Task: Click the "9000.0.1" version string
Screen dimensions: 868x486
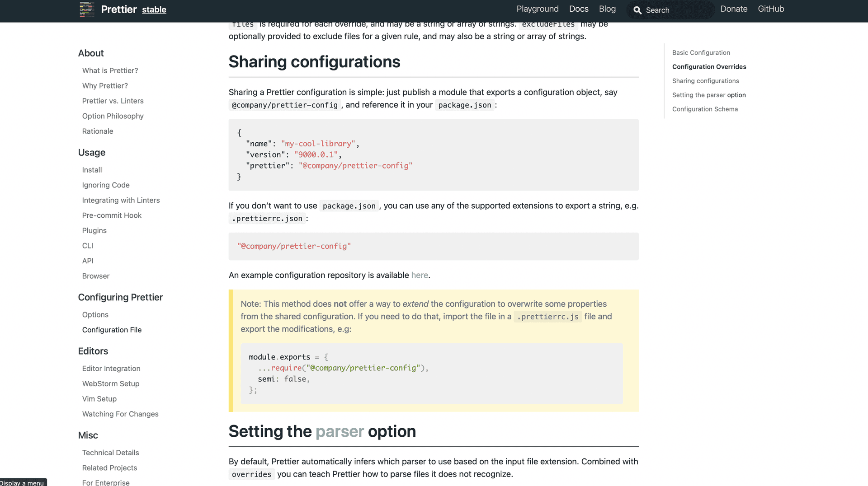Action: 316,154
